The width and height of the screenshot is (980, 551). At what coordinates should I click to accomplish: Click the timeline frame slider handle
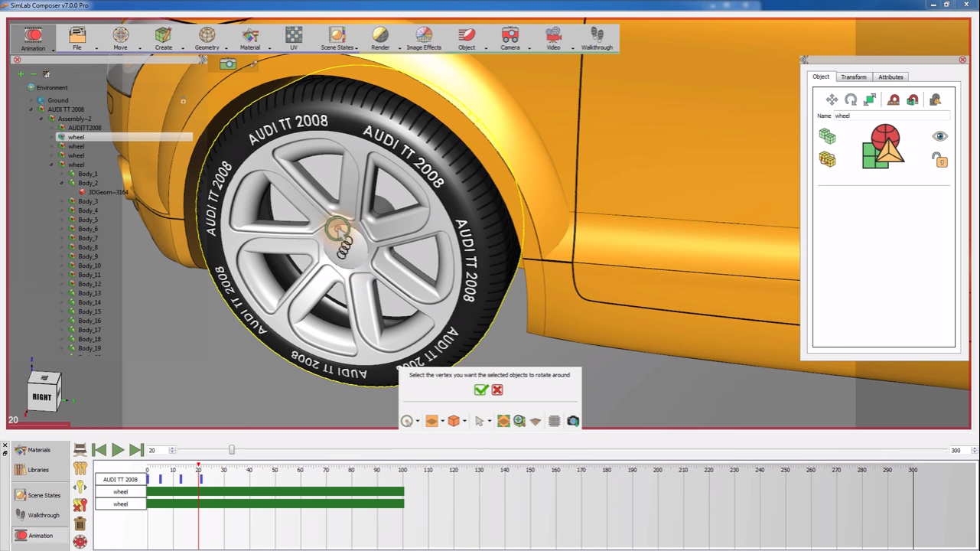tap(232, 450)
